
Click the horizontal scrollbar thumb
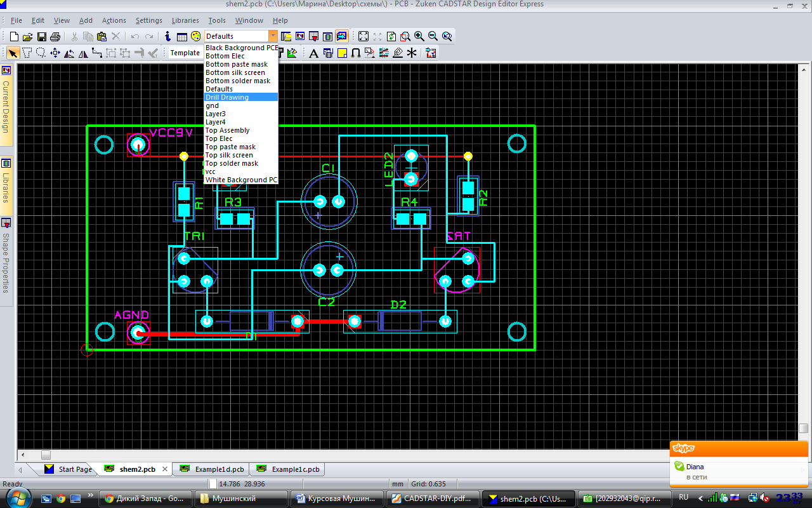pyautogui.click(x=46, y=455)
